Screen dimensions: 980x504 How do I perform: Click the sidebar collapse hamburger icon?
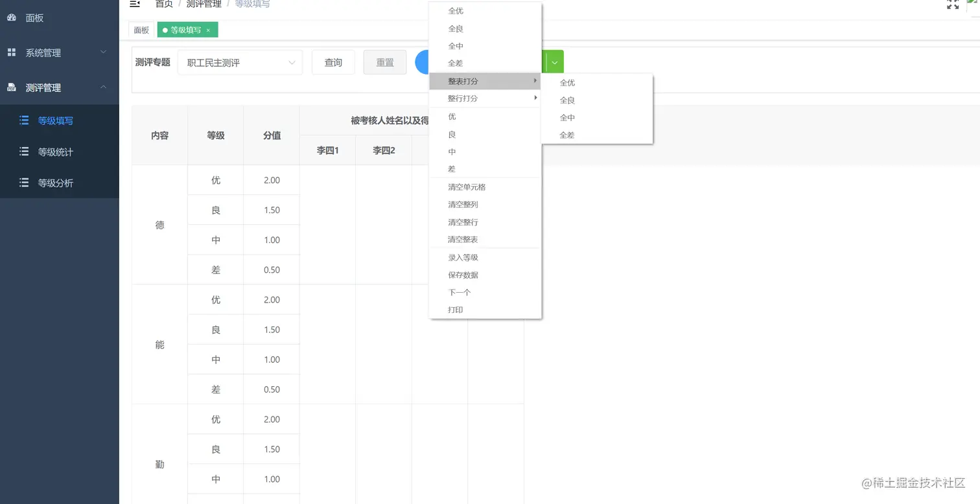tap(135, 4)
